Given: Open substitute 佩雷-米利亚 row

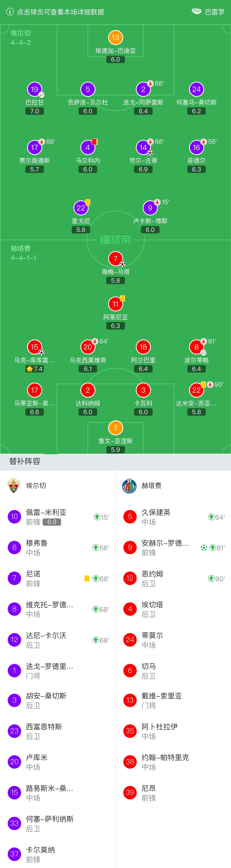Looking at the screenshot, I should pos(58,517).
